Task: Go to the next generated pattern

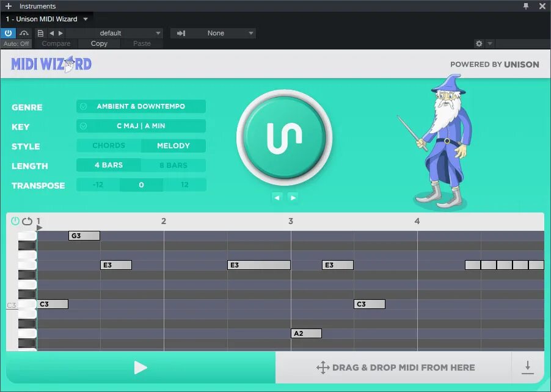Action: [293, 197]
